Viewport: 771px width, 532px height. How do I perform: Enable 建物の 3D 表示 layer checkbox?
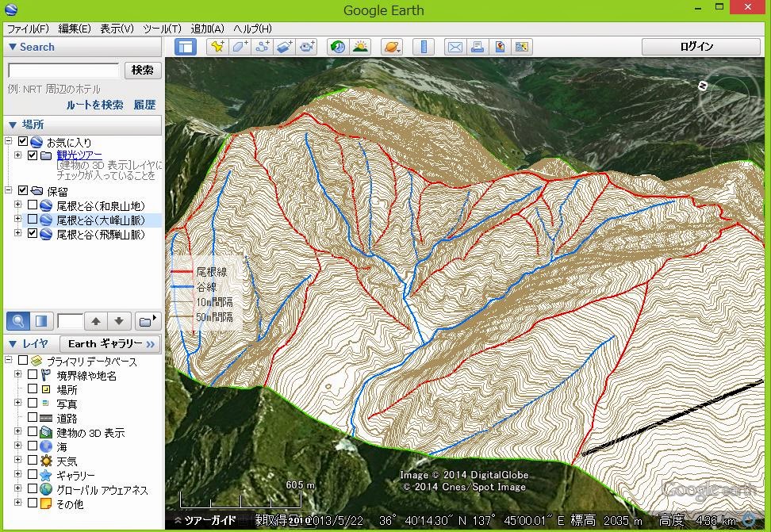tap(33, 431)
